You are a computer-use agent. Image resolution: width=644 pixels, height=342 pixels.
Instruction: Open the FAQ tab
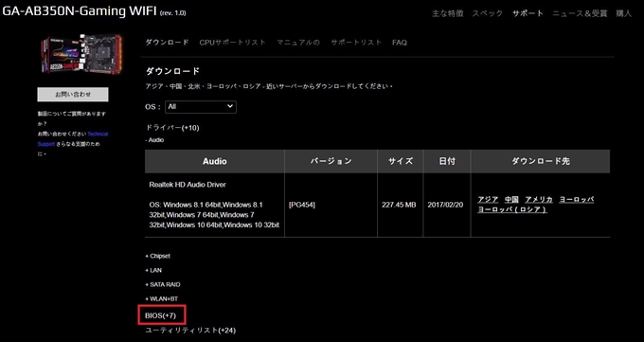[400, 43]
